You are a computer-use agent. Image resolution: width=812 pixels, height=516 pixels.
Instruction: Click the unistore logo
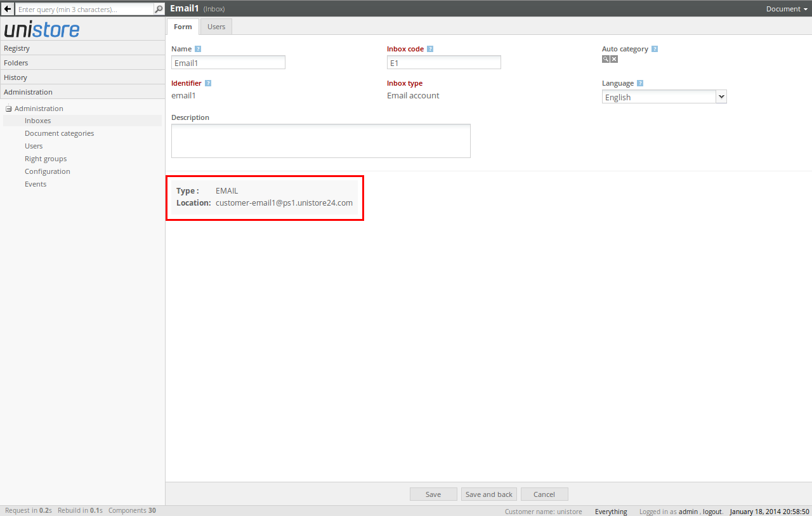tap(42, 29)
